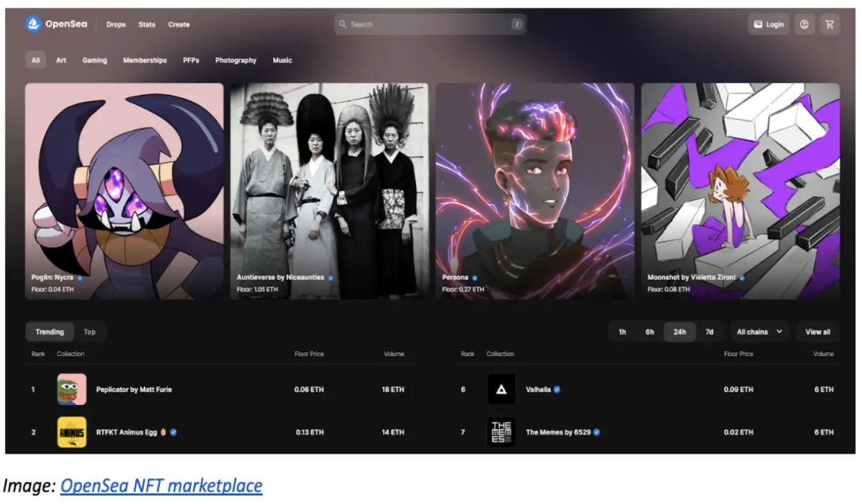
Task: Open the Moonshot by Violetta Zironi card
Action: (x=740, y=191)
